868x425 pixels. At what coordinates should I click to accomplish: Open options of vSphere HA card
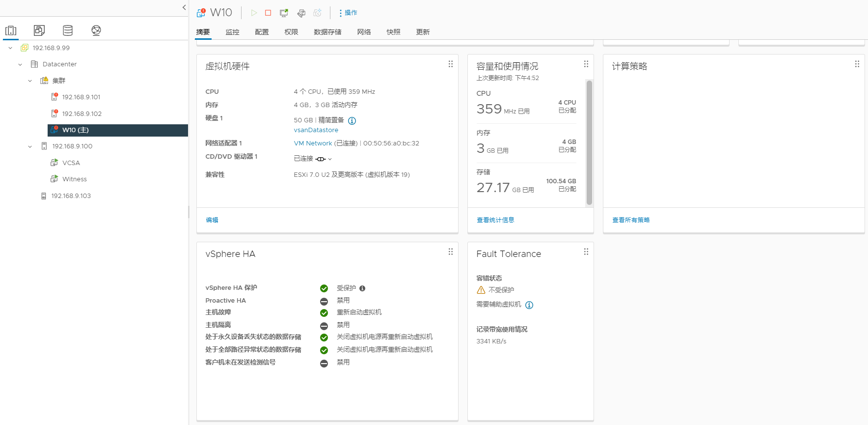click(451, 252)
